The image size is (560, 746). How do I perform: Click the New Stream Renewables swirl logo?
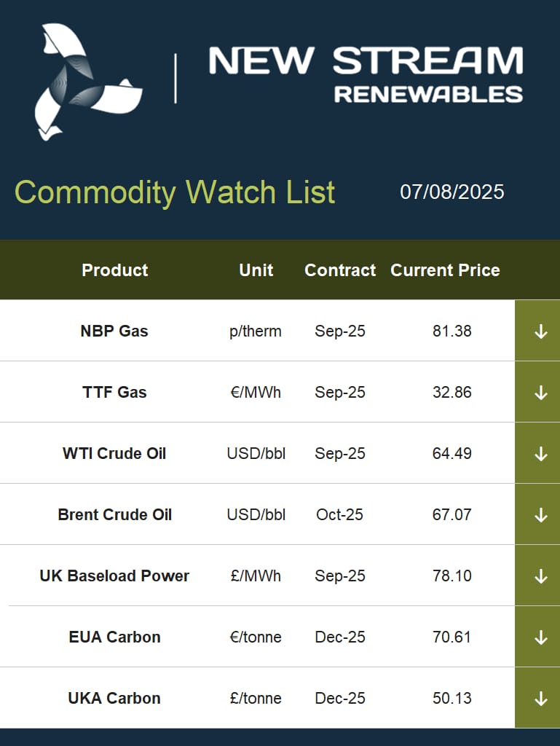coord(88,82)
